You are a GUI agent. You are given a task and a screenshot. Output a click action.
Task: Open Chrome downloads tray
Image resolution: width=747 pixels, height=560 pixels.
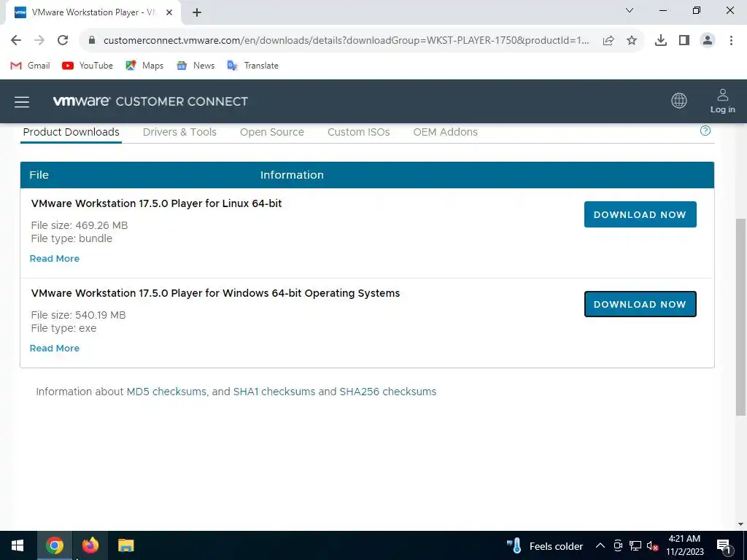pos(661,41)
